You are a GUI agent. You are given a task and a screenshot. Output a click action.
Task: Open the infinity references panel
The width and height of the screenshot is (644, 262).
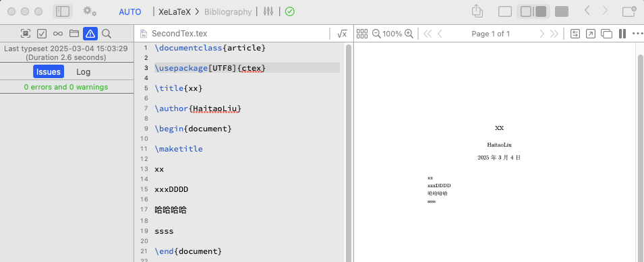point(58,34)
